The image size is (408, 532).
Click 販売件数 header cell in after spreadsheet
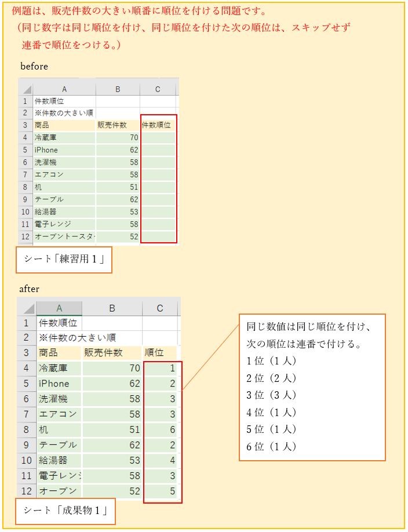point(111,352)
